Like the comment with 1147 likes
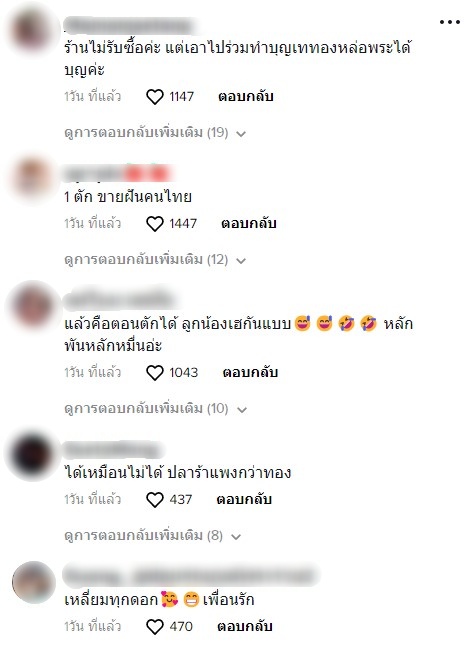Viewport: 465px width, 652px height. point(155,97)
